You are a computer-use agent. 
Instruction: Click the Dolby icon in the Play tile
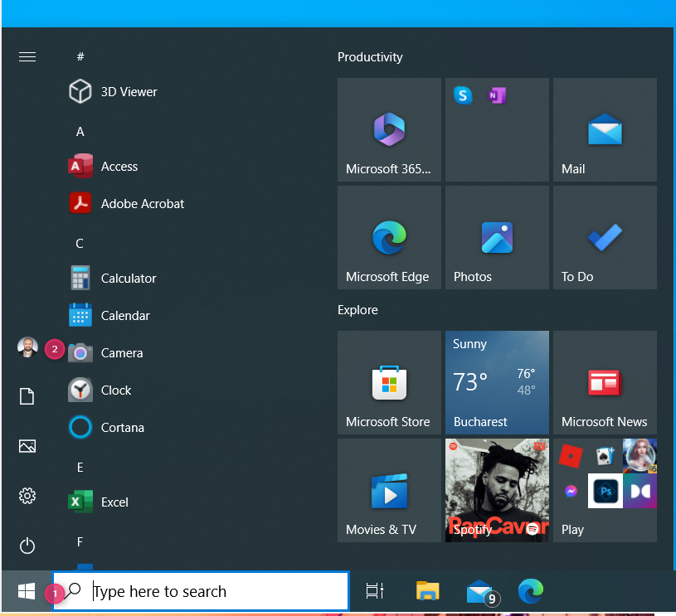pos(640,491)
